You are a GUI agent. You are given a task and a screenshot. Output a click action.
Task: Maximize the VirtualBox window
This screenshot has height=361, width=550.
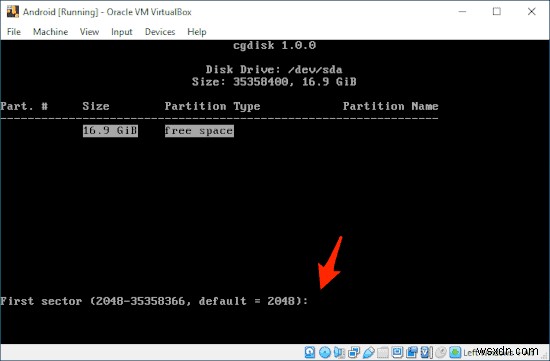[x=497, y=12]
